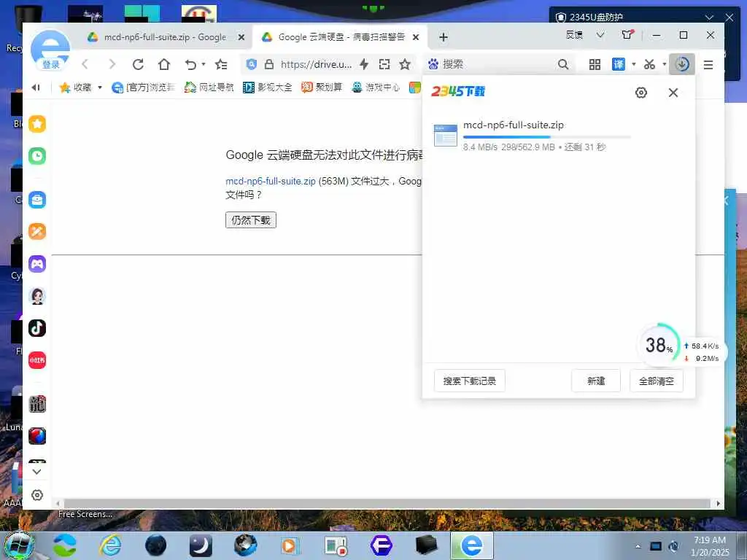This screenshot has width=747, height=560.
Task: Click the skin shirt icon in title bar
Action: [627, 35]
